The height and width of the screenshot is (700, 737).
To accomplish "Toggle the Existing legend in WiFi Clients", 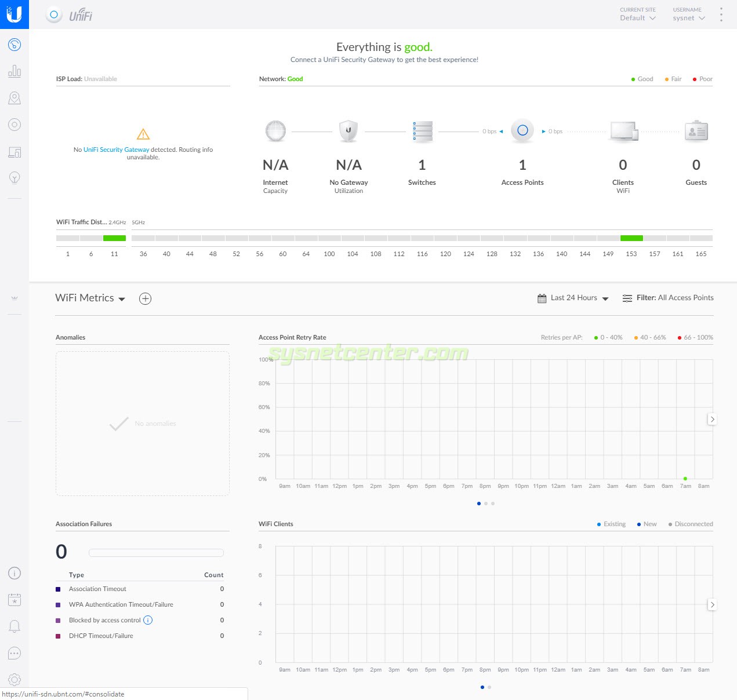I will click(x=612, y=524).
